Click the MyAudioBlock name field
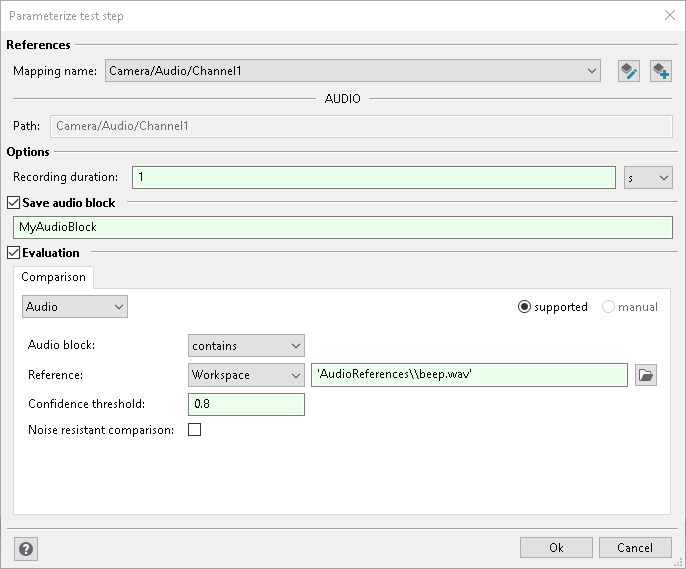Viewport: 686px width, 569px height. click(x=343, y=227)
